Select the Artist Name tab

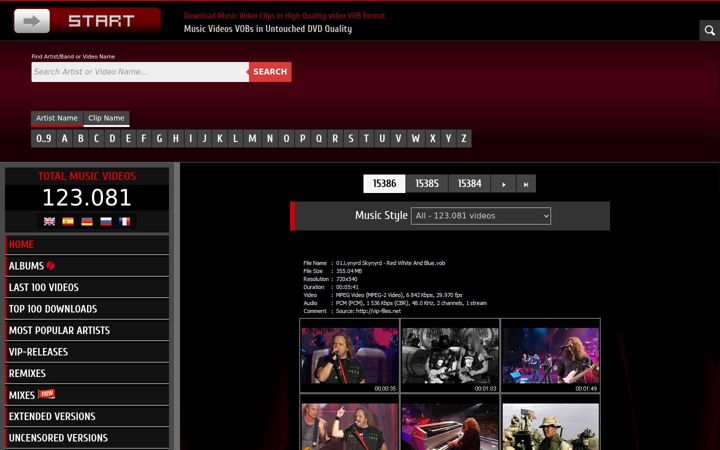pos(57,118)
